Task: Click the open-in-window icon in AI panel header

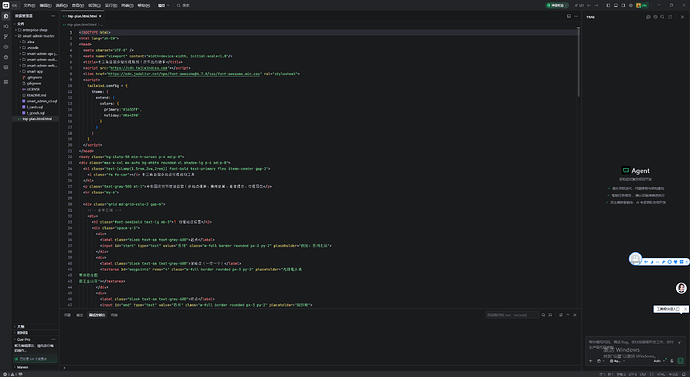Action: (670, 17)
